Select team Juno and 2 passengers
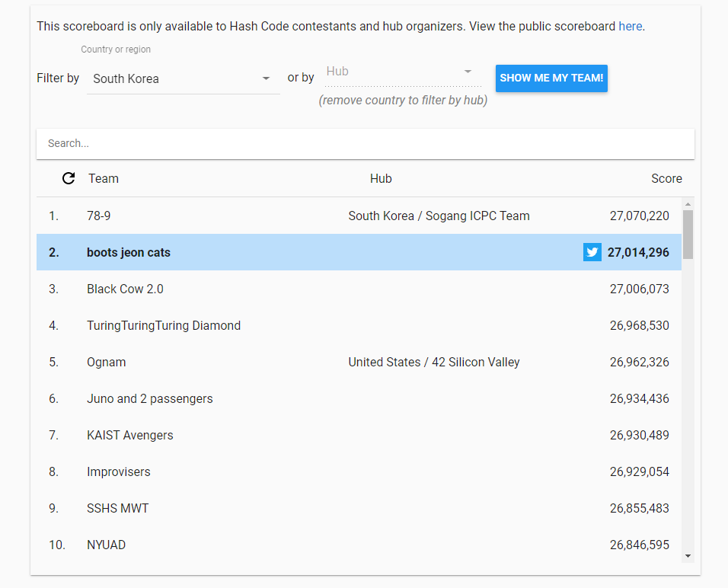 [149, 398]
